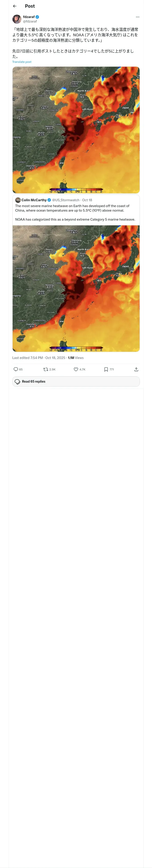Click the share upload icon
152x868 pixels.
[x=136, y=369]
